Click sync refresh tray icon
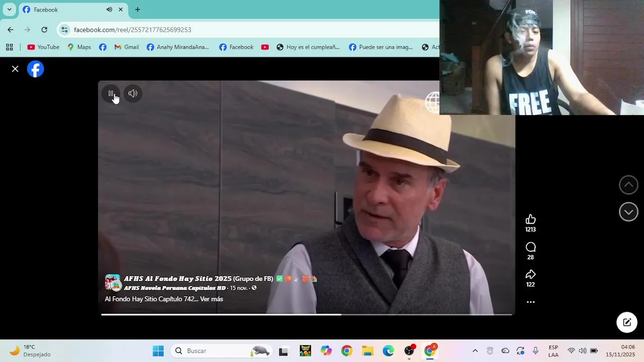The width and height of the screenshot is (644, 362). click(x=520, y=351)
